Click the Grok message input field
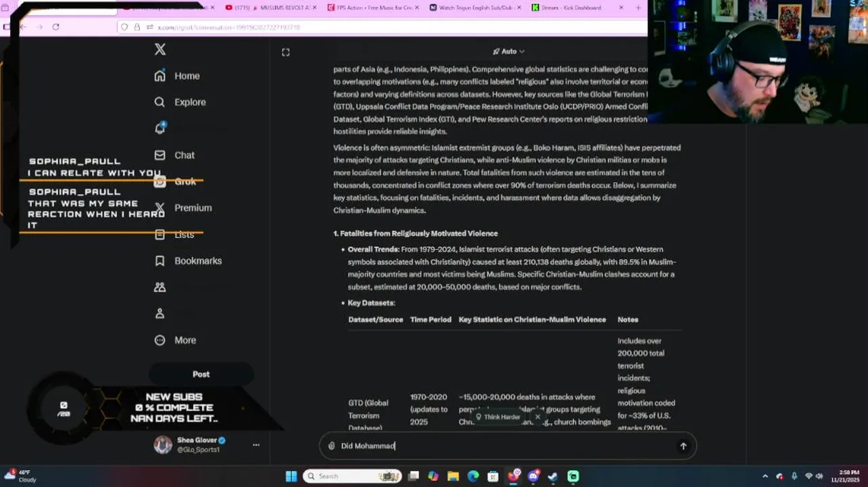The image size is (868, 487). [507, 446]
